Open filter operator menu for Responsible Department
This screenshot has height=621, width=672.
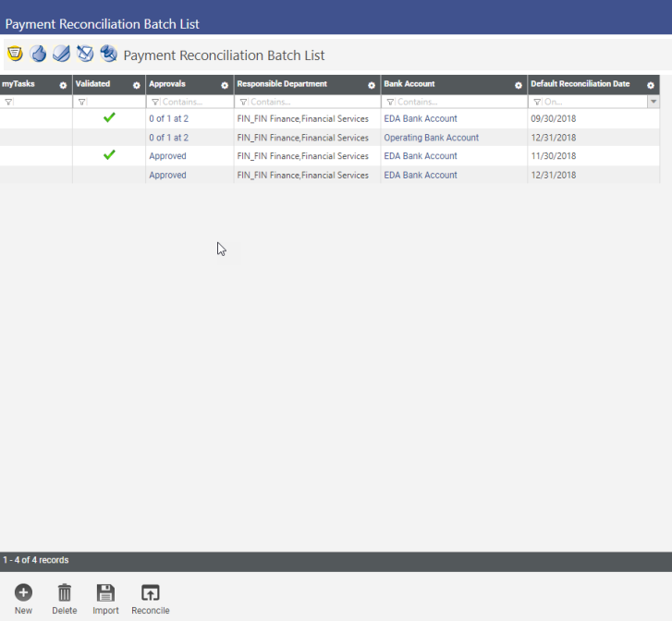[x=243, y=102]
